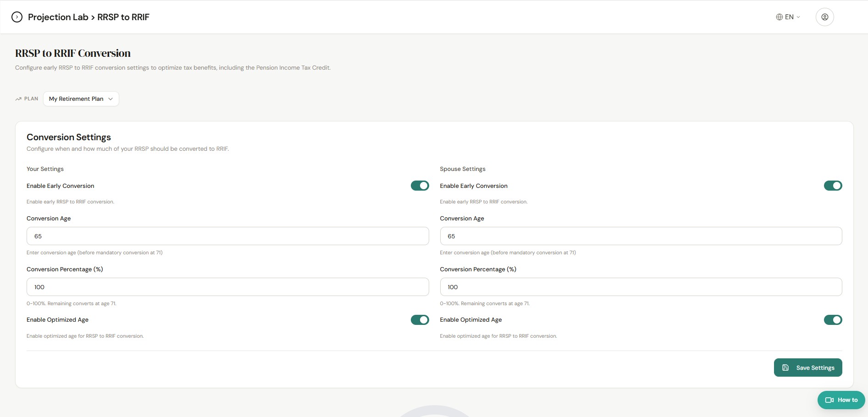Focus your Conversion Percentage input field

pyautogui.click(x=227, y=287)
